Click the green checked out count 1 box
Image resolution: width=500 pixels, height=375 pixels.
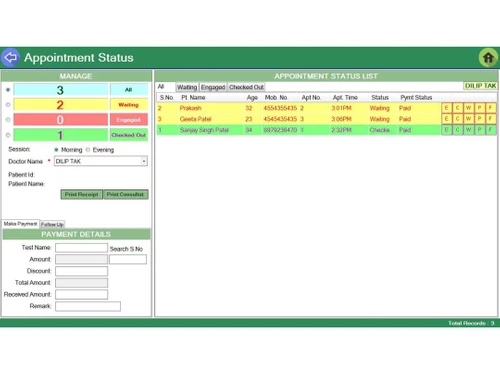pos(60,135)
